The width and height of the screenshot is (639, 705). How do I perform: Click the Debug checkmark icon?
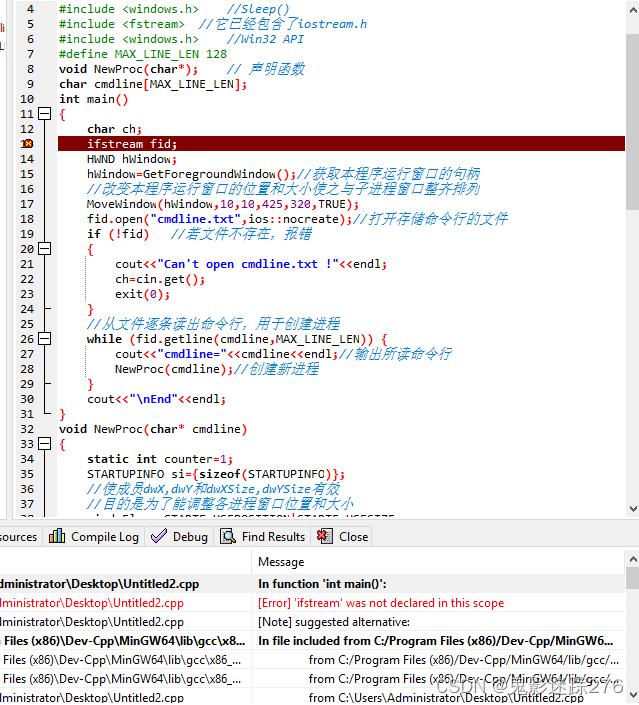click(x=159, y=536)
